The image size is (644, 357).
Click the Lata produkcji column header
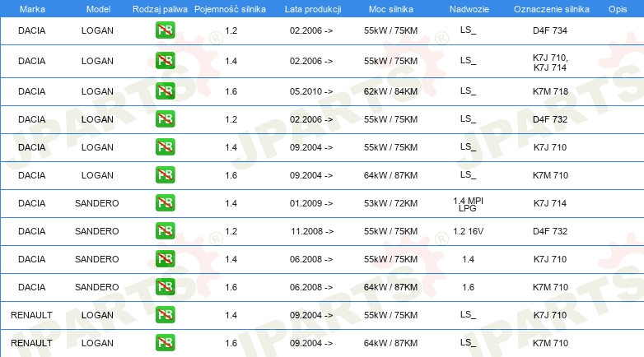313,9
